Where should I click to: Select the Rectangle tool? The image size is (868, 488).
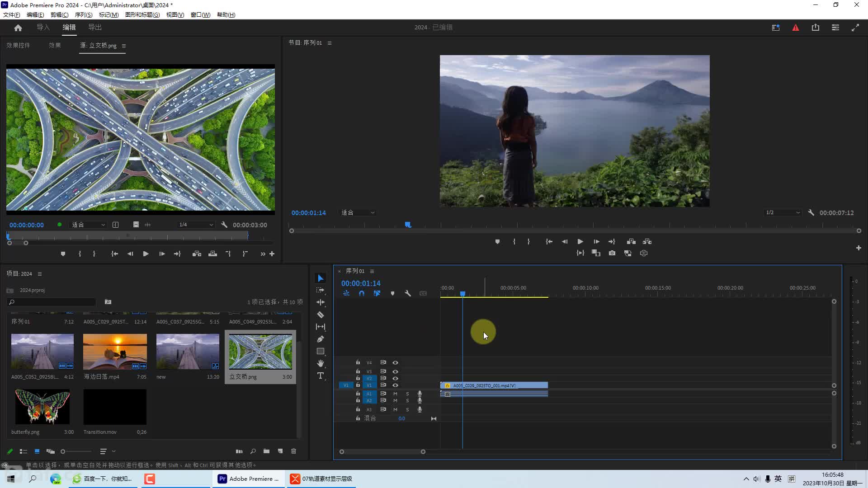pos(321,351)
